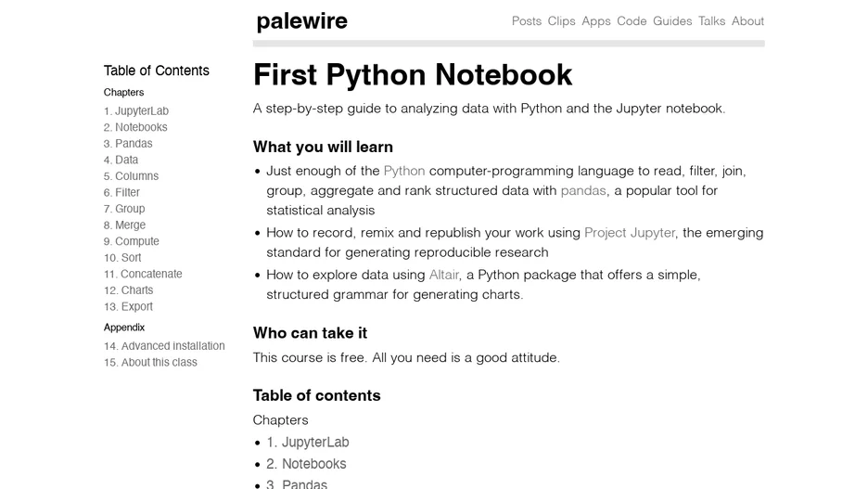Open Guides in top navigation
The width and height of the screenshot is (868, 489).
pos(672,21)
